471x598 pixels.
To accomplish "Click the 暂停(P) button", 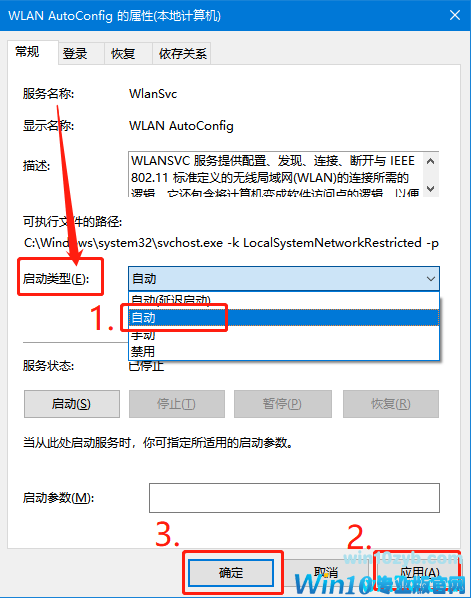I will (283, 404).
